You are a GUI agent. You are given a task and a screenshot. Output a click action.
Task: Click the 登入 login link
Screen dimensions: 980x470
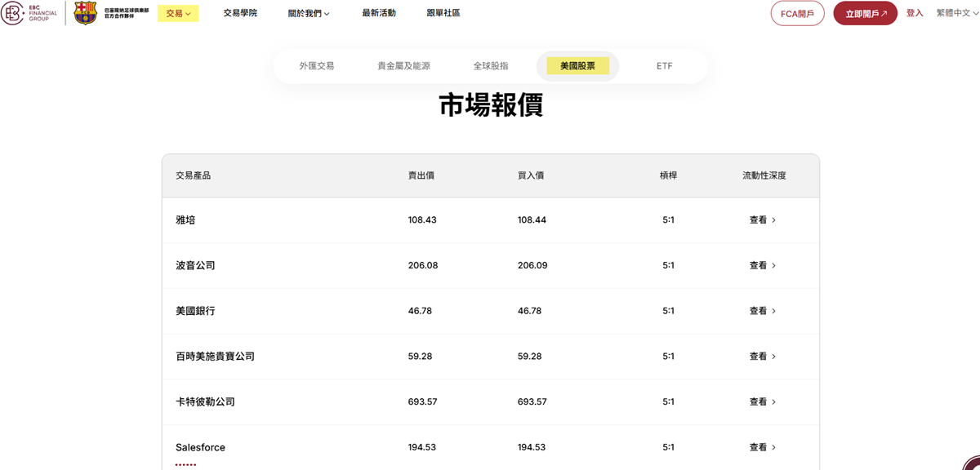point(915,13)
